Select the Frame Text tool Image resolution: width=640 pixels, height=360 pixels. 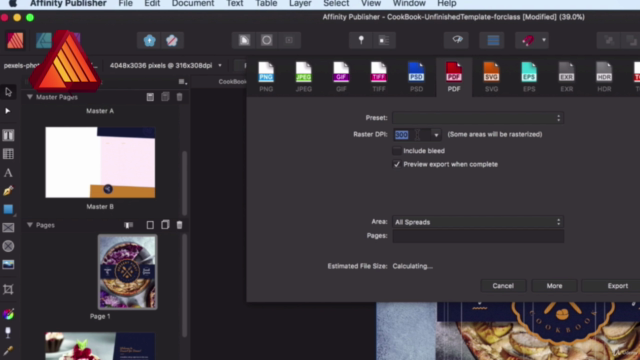click(8, 135)
